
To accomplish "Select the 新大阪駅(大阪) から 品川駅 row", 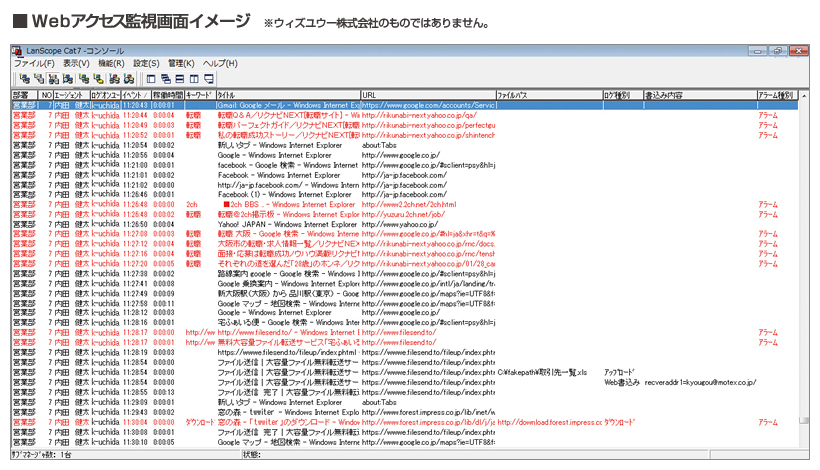I will (x=405, y=293).
